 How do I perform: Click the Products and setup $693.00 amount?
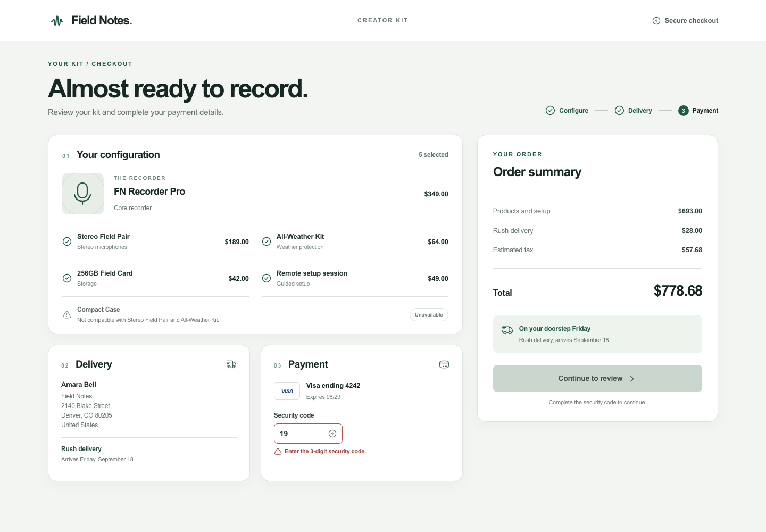pos(690,211)
